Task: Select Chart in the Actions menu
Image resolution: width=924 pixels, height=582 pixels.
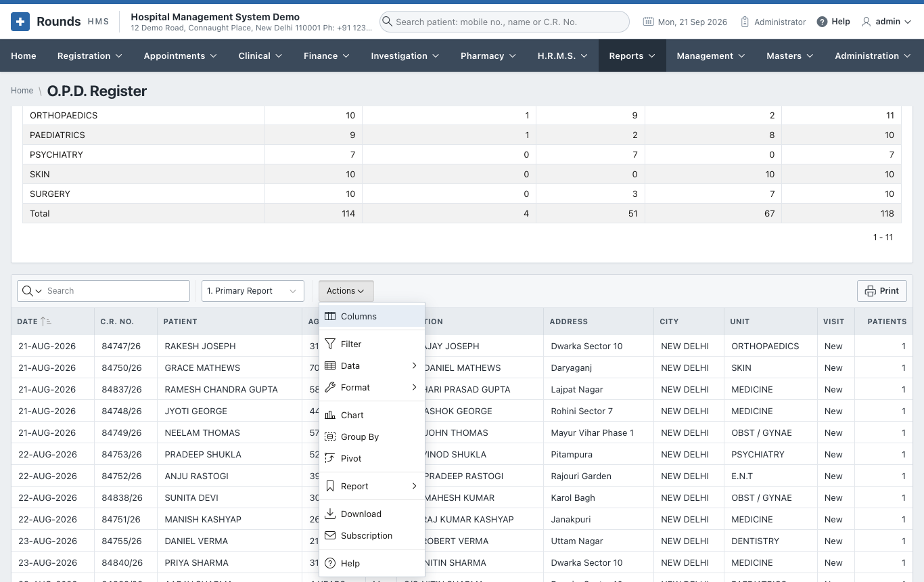Action: tap(372, 415)
